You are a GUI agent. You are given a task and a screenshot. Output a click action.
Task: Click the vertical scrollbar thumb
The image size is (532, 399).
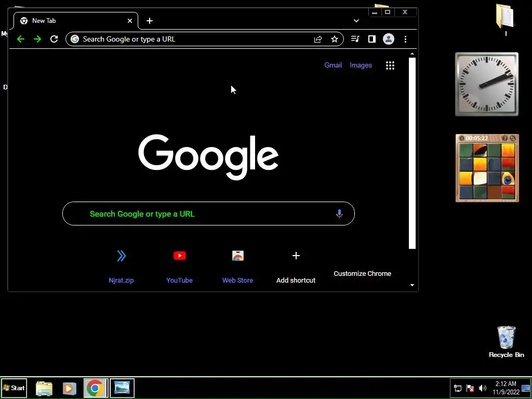[412, 153]
